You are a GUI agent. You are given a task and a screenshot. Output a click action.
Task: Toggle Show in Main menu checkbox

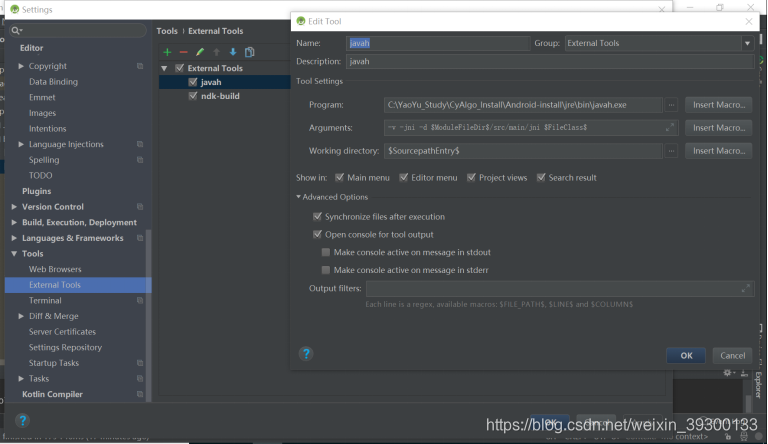click(339, 177)
